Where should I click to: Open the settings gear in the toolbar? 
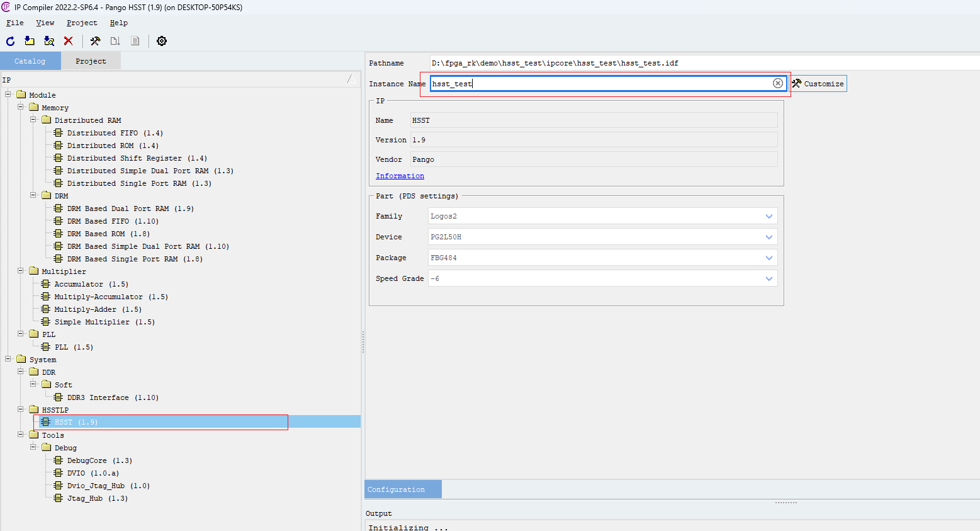tap(161, 41)
